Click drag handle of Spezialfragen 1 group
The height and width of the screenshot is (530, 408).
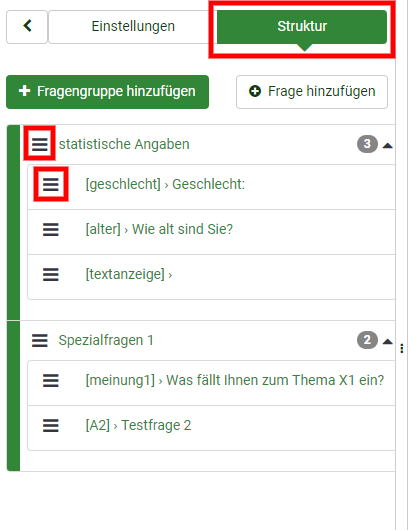pos(40,340)
